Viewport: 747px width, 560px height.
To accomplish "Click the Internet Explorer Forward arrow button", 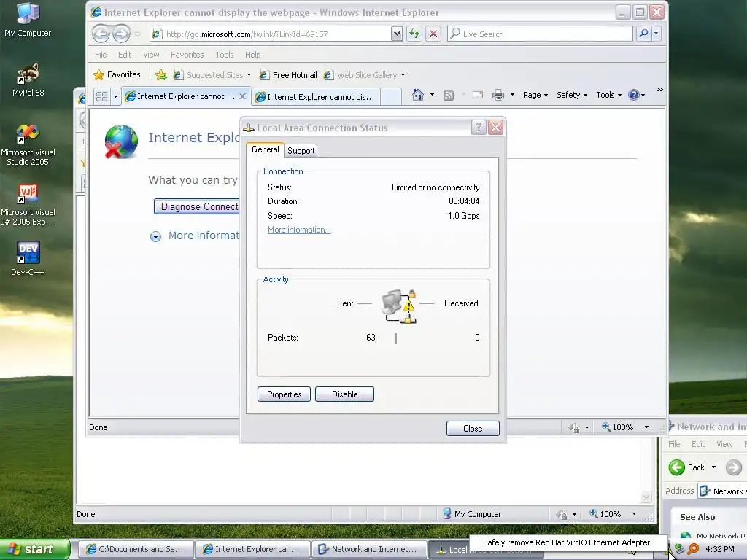I will (x=121, y=34).
